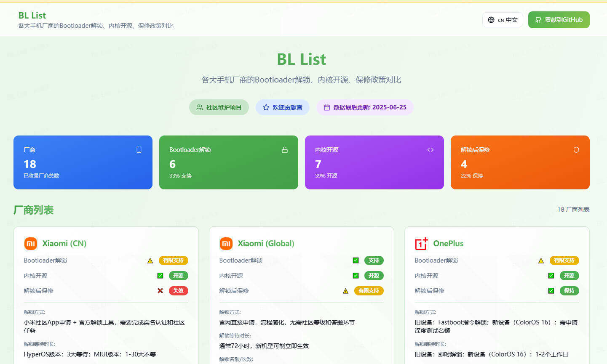Click the 数据最后更新: 2025-06-25 badge
This screenshot has height=364, width=607.
365,107
